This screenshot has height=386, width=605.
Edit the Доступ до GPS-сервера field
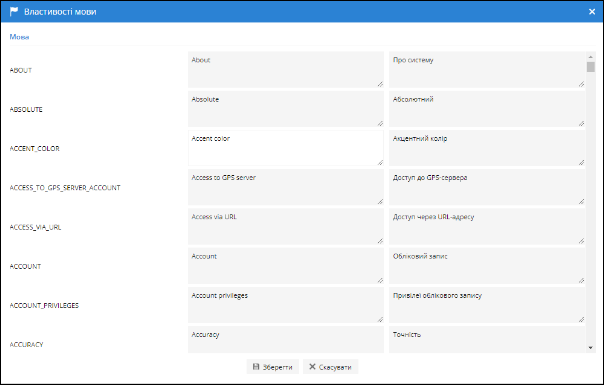[x=487, y=187]
